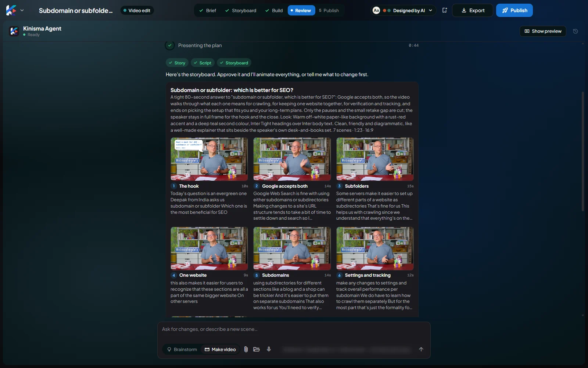Go to the Storyboard step
Image resolution: width=588 pixels, height=368 pixels.
[x=241, y=10]
